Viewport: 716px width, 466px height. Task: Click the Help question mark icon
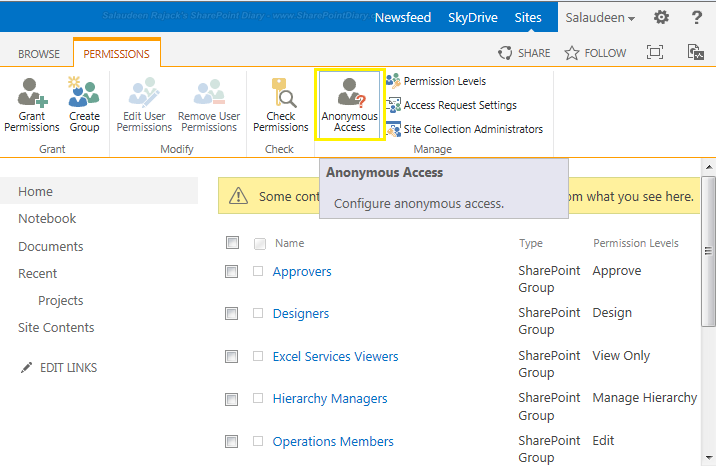click(x=696, y=18)
